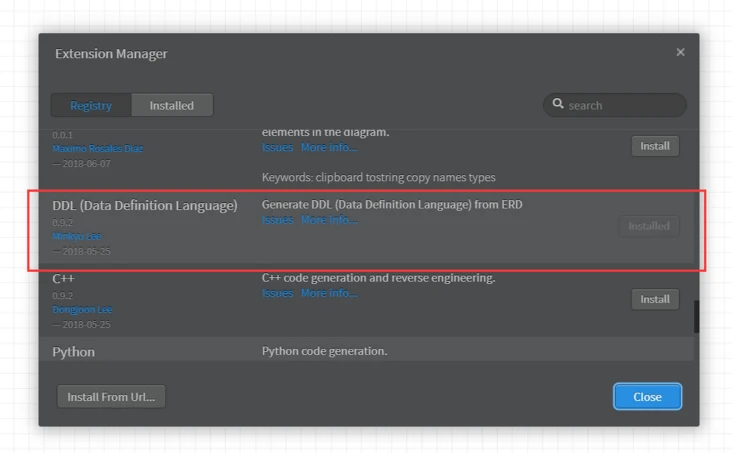This screenshot has height=453, width=732.
Task: Install the extension by Maximo Rosales Diaz
Action: (655, 146)
